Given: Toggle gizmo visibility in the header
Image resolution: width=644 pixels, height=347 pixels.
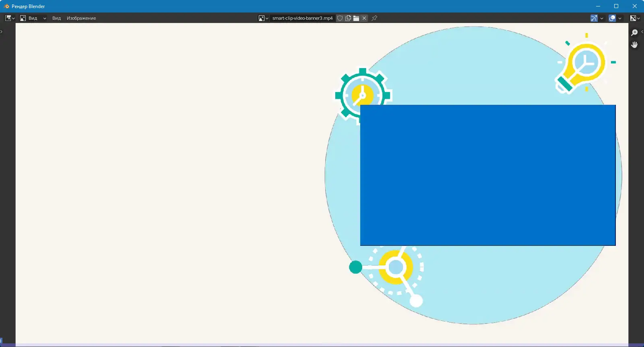Looking at the screenshot, I should coord(594,18).
